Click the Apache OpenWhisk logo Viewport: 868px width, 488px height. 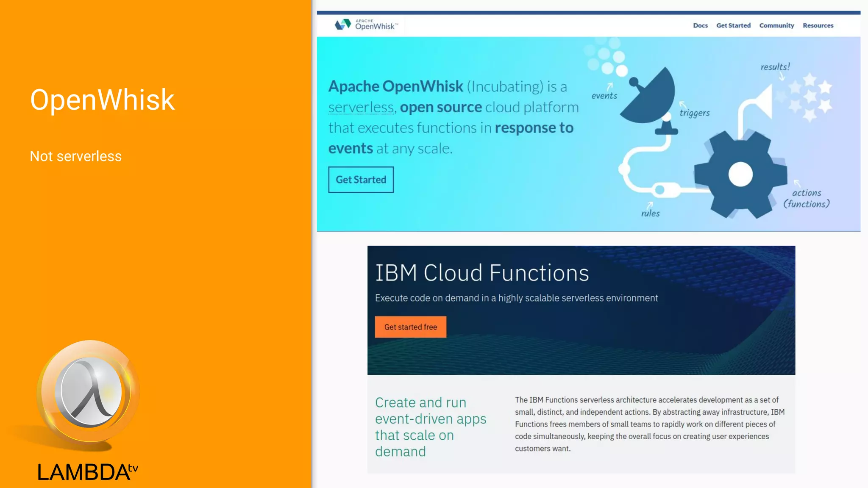tap(367, 25)
